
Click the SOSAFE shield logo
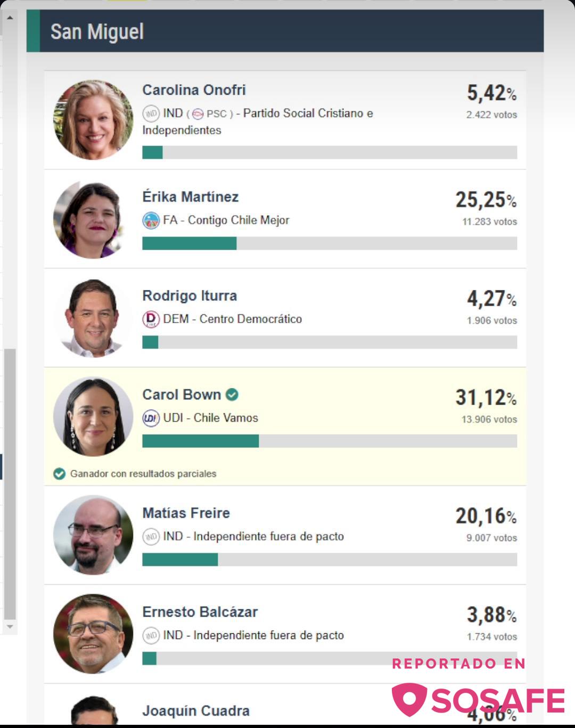(409, 699)
